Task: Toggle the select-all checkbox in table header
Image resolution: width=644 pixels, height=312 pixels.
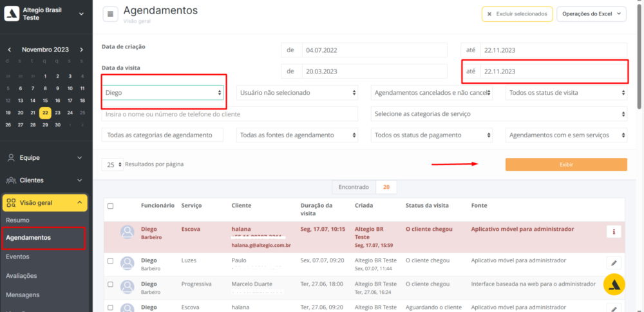Action: [111, 206]
